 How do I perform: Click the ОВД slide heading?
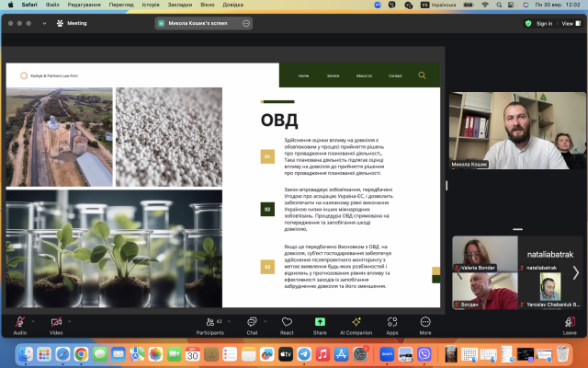pyautogui.click(x=279, y=121)
